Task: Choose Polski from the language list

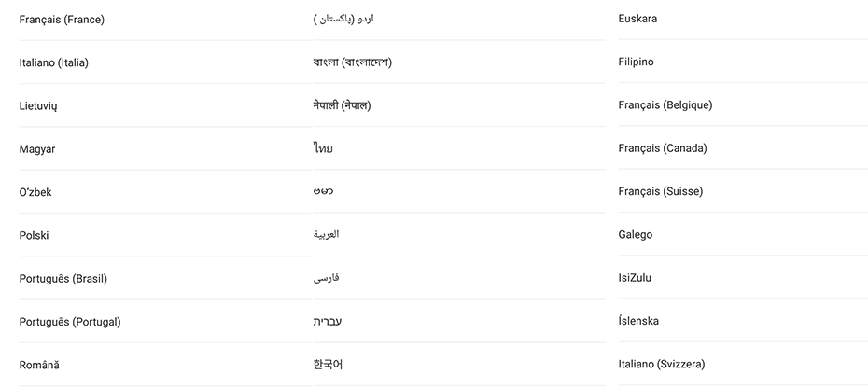Action: coord(34,235)
